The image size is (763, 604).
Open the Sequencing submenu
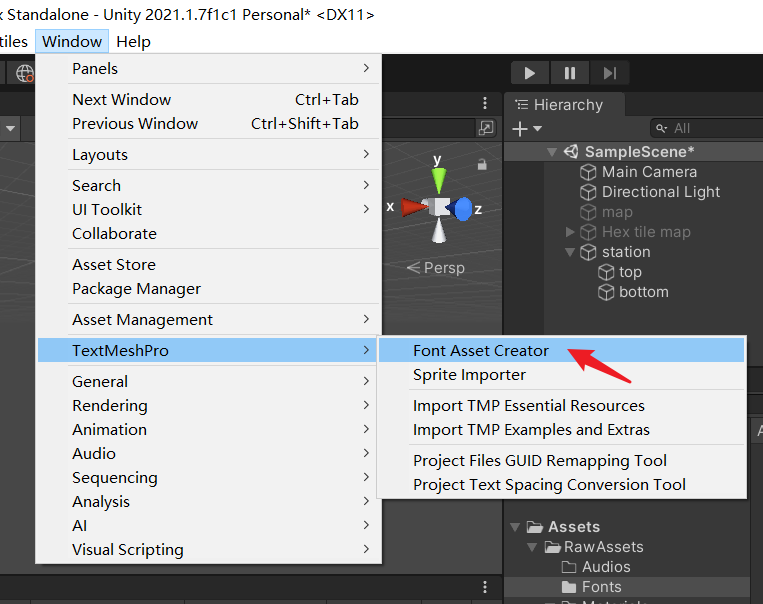tap(209, 477)
